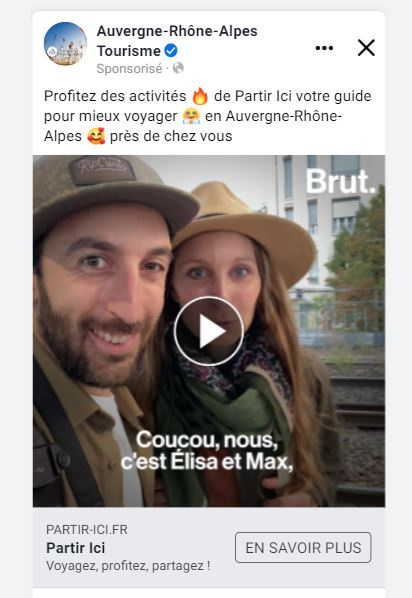The height and width of the screenshot is (598, 412).
Task: Click the 'Coucou, nous, c'est Élisa et Max' subtitle
Action: pos(207,450)
